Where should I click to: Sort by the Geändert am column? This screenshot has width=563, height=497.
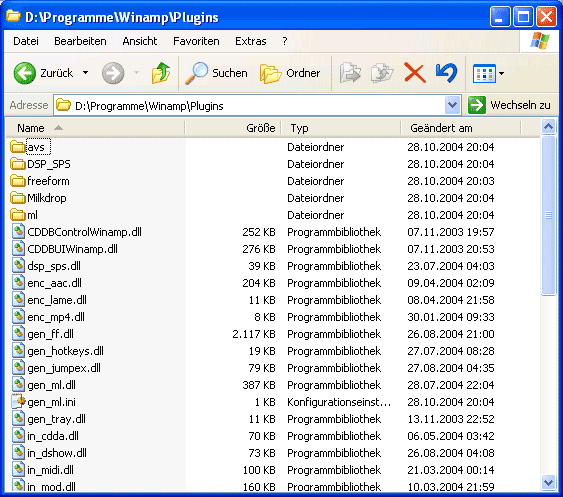tap(460, 128)
